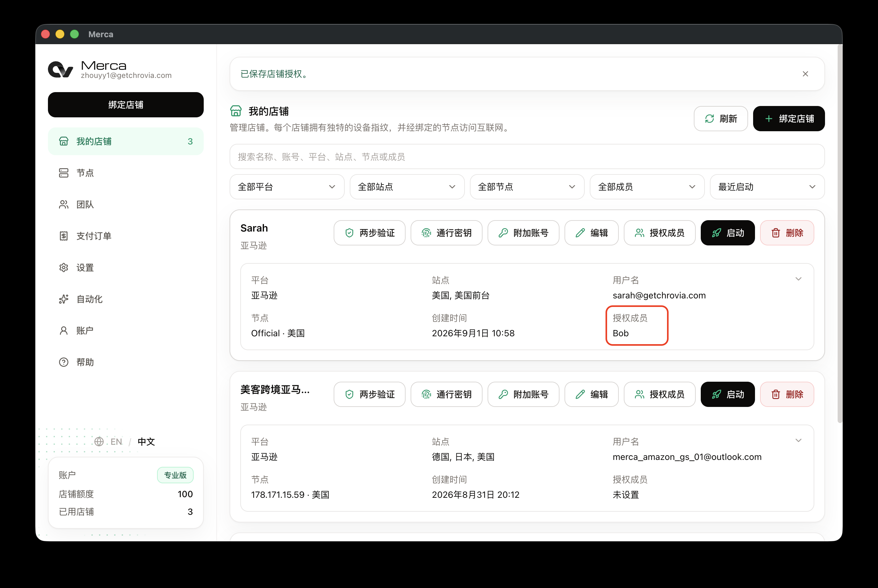Screen dimensions: 878x588
Task: Open 通行密钥 fingerprint for Sarah store
Action: (446, 233)
